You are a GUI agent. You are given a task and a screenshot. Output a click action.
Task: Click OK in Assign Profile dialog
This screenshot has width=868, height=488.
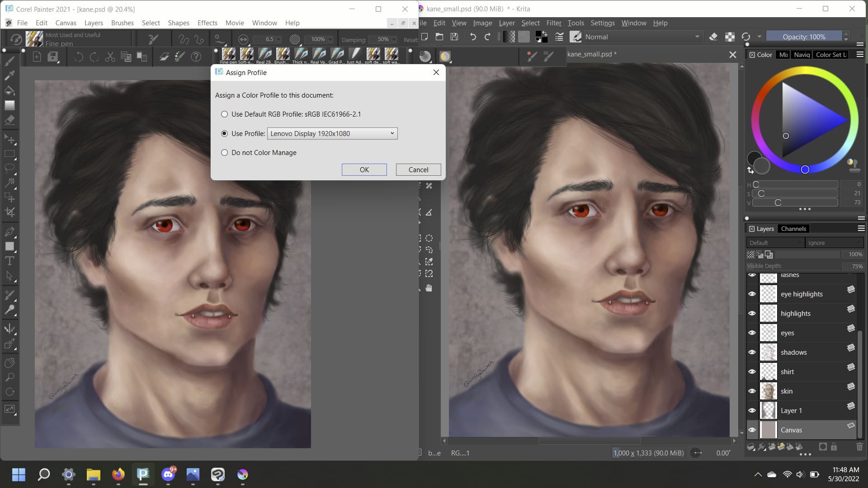[x=364, y=170]
